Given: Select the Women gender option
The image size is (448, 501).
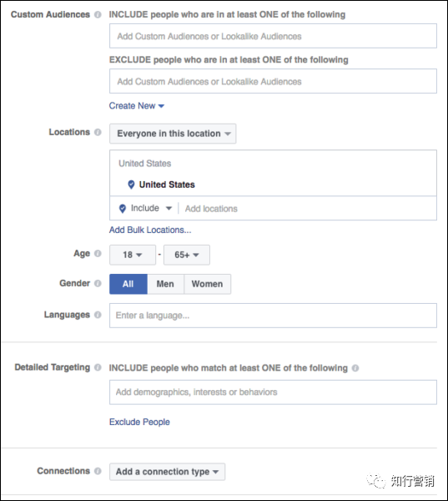Looking at the screenshot, I should coord(207,284).
